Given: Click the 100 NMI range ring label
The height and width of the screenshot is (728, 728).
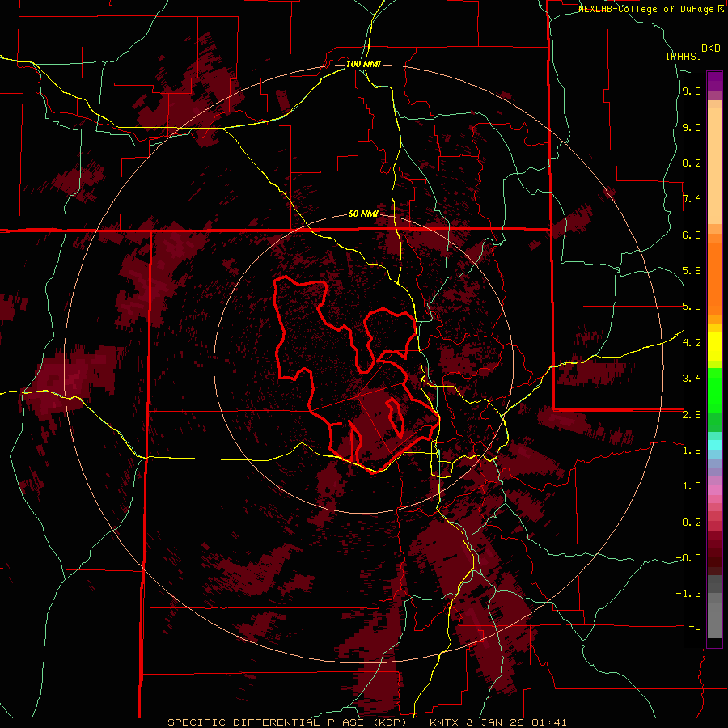Looking at the screenshot, I should coord(363,64).
